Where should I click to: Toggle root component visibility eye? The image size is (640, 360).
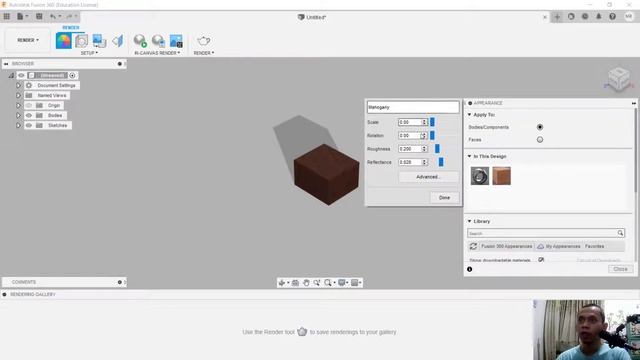click(x=21, y=76)
